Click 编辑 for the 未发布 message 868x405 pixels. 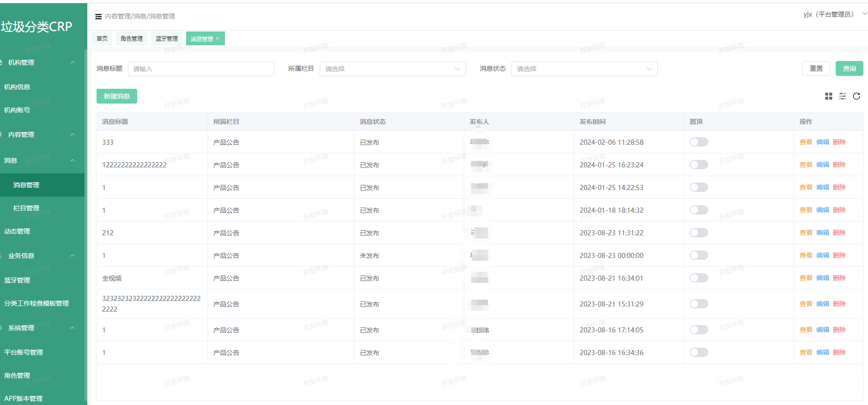(x=822, y=255)
